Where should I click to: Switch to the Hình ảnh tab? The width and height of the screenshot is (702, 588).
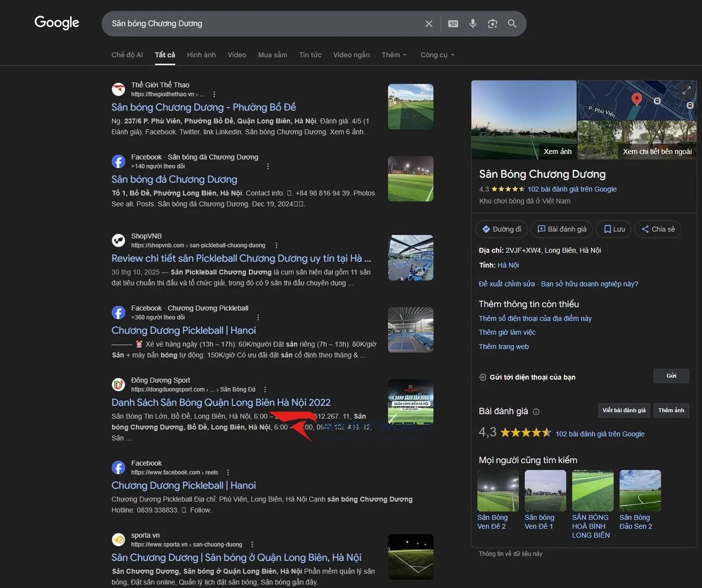click(x=201, y=55)
